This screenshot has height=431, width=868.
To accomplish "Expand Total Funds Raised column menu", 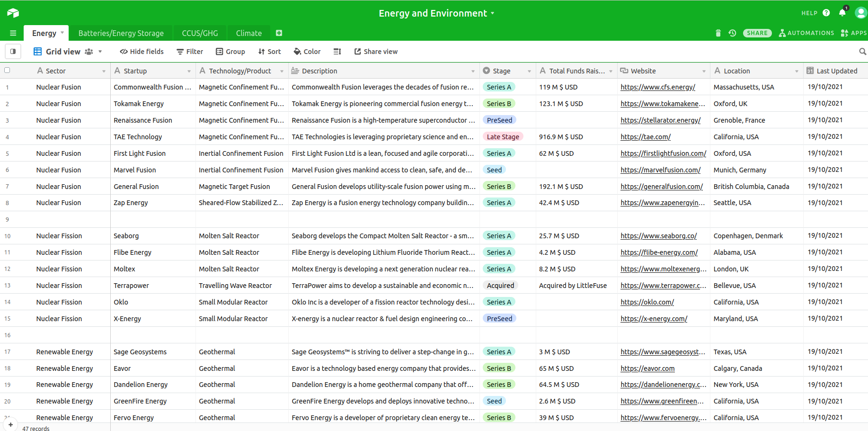I will click(611, 71).
